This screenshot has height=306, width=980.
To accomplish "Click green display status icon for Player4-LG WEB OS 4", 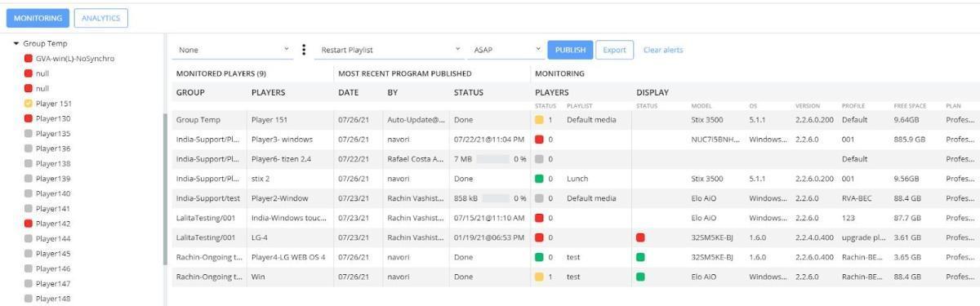I will click(x=640, y=256).
